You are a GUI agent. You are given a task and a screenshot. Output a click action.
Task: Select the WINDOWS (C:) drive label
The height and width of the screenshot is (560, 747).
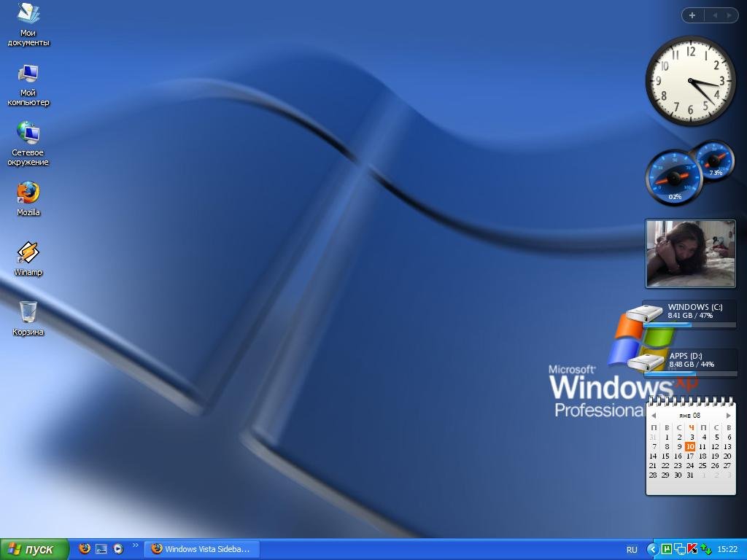(x=695, y=307)
